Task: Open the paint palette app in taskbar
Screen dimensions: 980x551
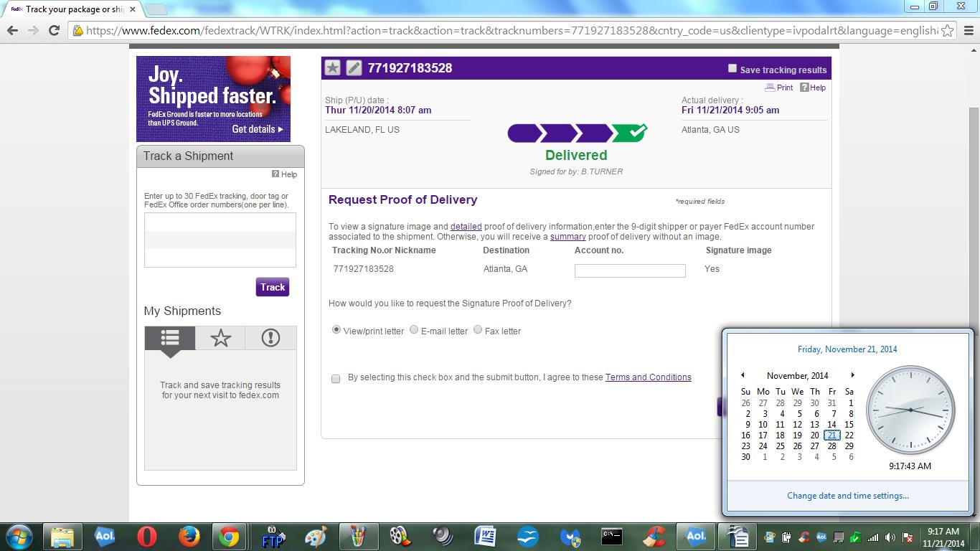Action: tap(315, 537)
